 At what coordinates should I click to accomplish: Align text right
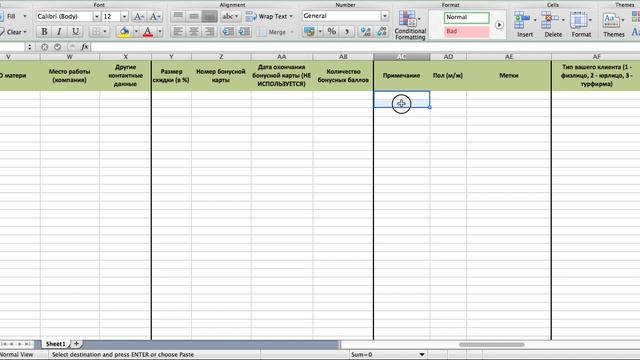(x=209, y=31)
